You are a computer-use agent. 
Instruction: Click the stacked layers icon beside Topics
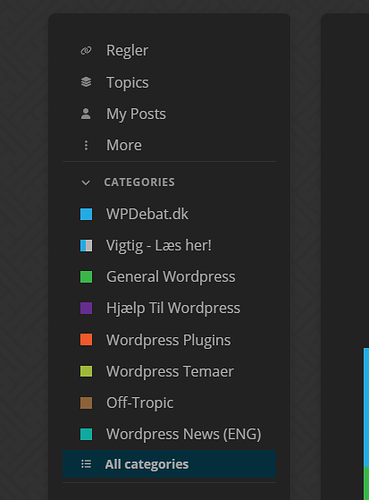[86, 82]
